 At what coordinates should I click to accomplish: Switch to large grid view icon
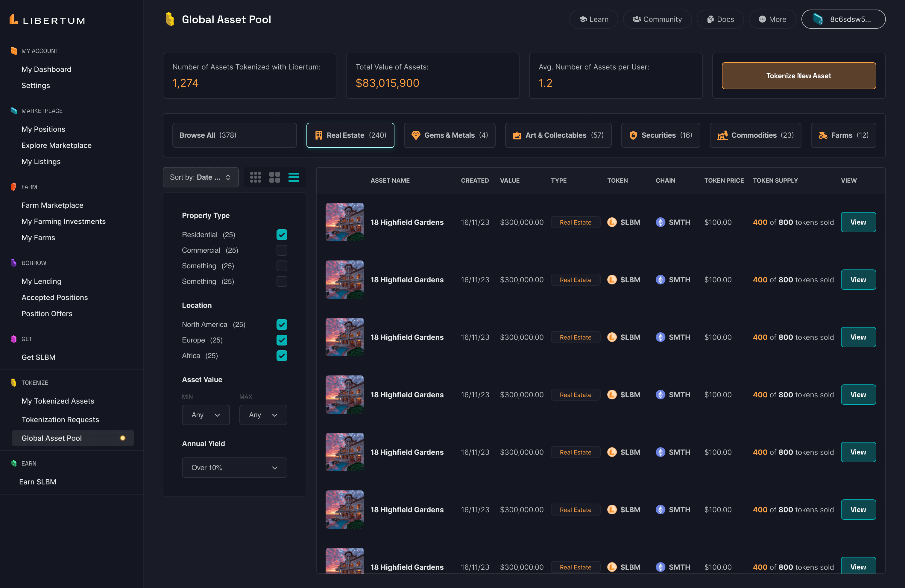coord(274,177)
